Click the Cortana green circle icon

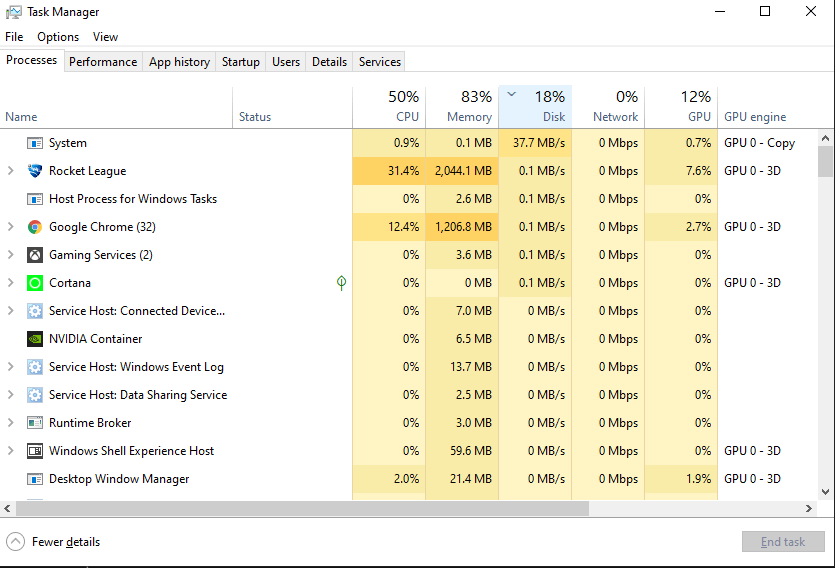pyautogui.click(x=35, y=283)
